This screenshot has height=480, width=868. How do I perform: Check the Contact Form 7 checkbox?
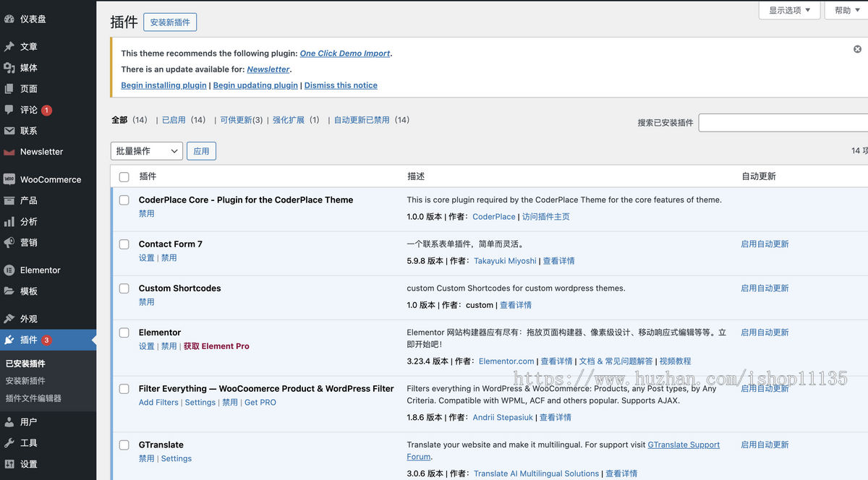click(x=124, y=244)
